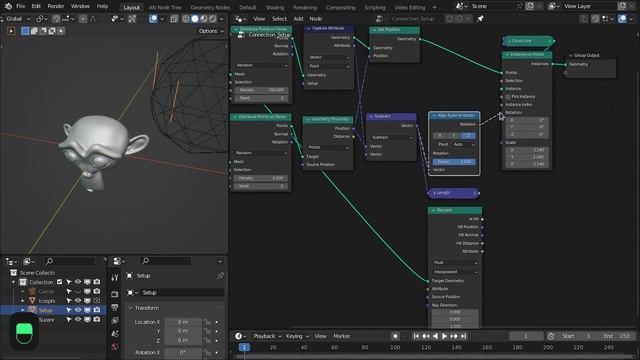Collapse the Raycast node
Viewport: 640px width, 360px height.
click(433, 210)
